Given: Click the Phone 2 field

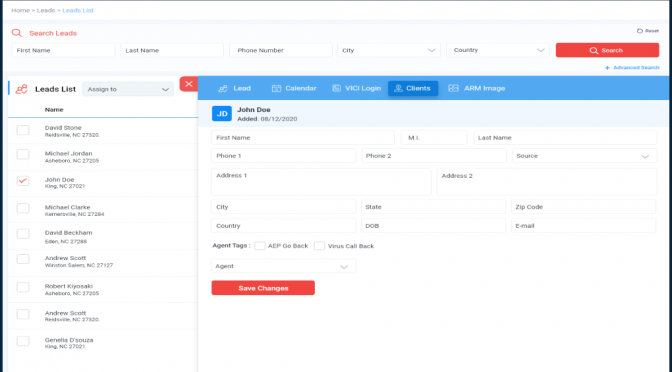Looking at the screenshot, I should (434, 156).
